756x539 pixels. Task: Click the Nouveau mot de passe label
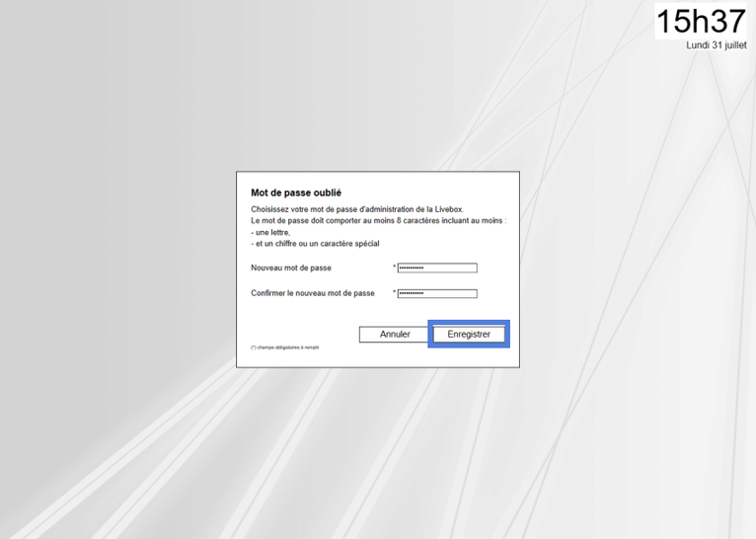(x=291, y=268)
